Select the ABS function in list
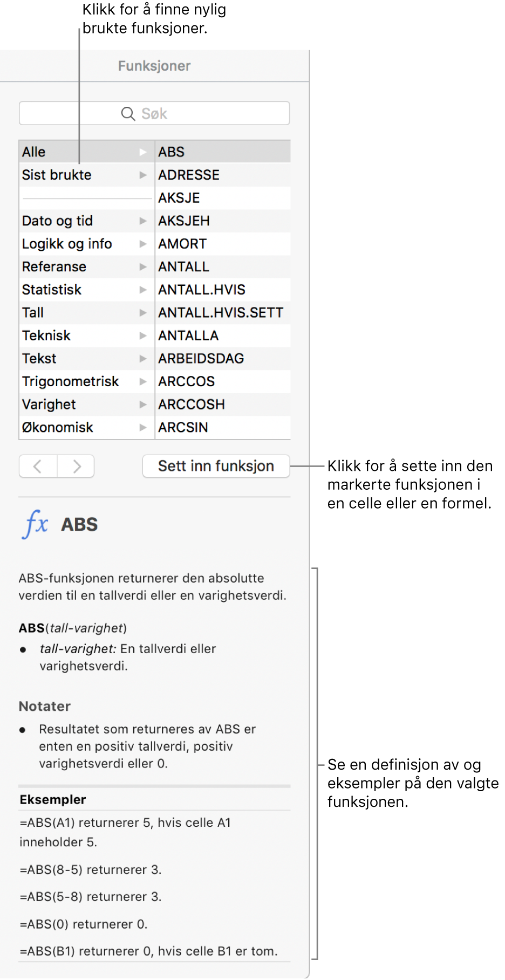Viewport: 505px width, 980px height. (172, 152)
